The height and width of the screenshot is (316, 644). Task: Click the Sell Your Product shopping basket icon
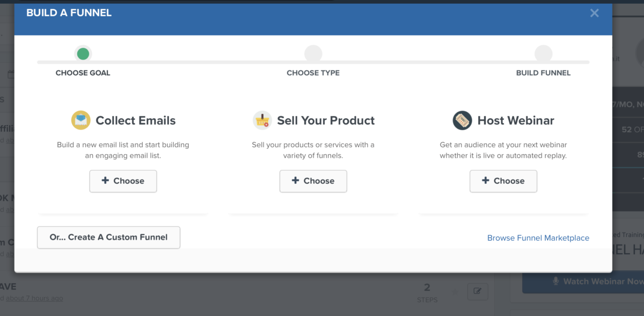tap(261, 120)
